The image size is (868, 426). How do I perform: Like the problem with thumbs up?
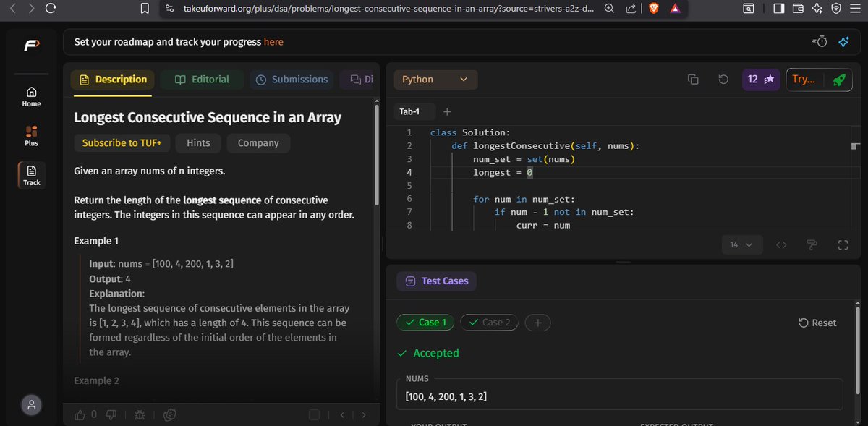pos(80,414)
